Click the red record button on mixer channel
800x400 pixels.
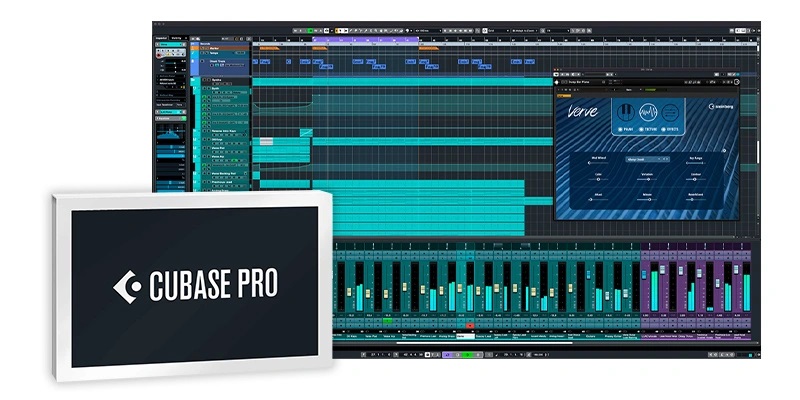[469, 326]
